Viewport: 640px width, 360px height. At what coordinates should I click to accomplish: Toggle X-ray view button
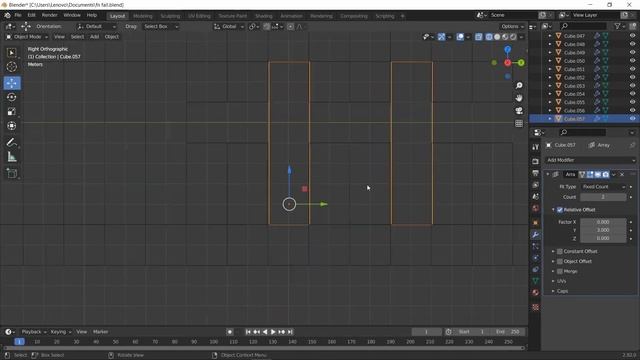[479, 37]
